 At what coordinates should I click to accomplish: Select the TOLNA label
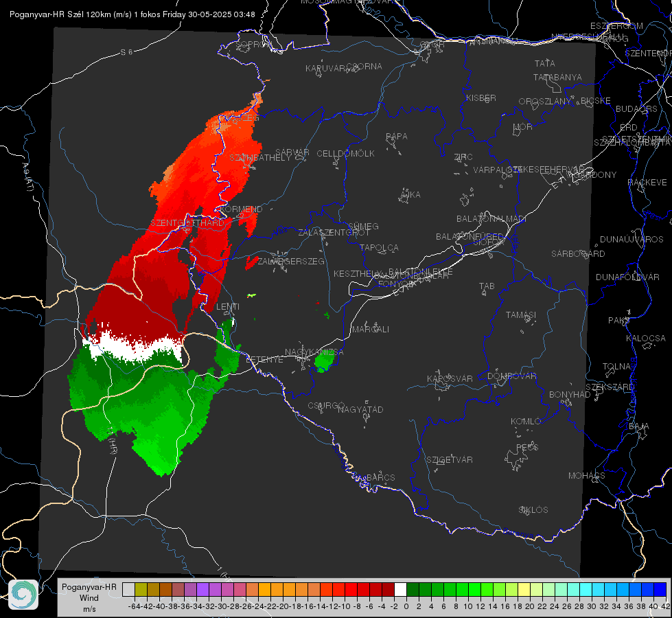[x=616, y=367]
